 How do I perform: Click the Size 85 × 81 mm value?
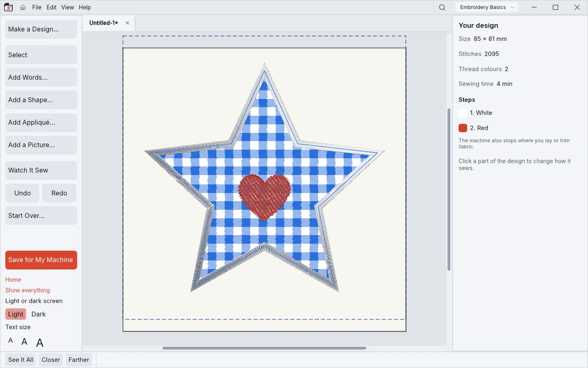tap(490, 39)
